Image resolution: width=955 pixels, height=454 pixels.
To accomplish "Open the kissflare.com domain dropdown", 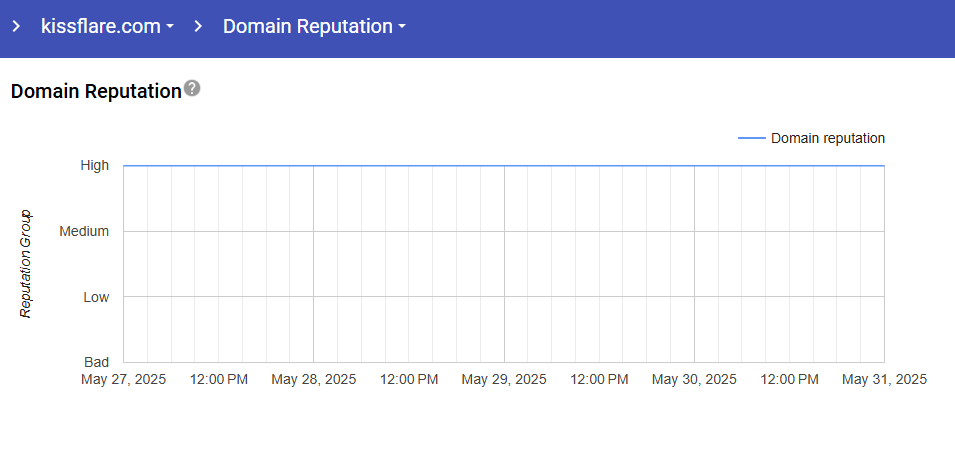I will click(x=107, y=27).
